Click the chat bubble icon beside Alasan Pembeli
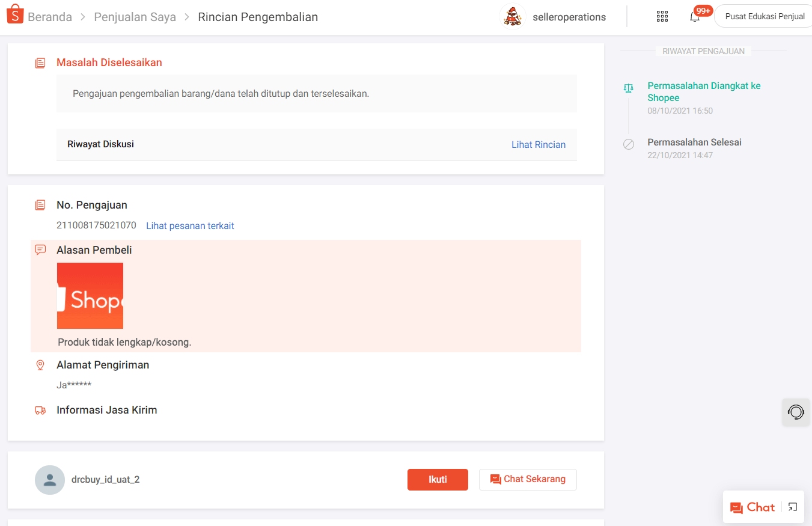This screenshot has height=526, width=812. point(40,250)
